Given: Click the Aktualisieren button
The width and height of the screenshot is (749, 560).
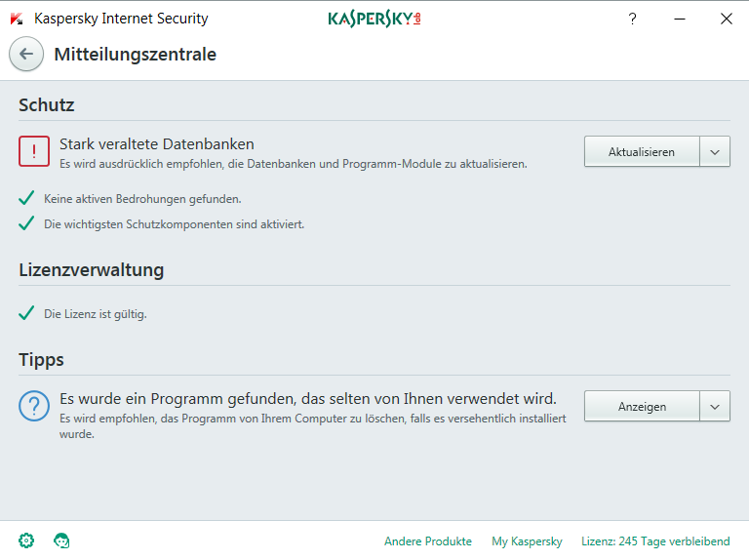Looking at the screenshot, I should [642, 151].
